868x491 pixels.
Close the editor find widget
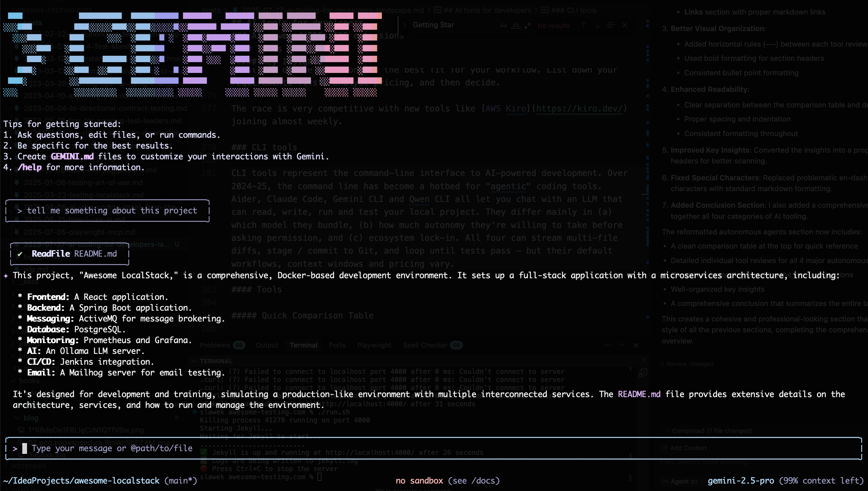coord(625,25)
